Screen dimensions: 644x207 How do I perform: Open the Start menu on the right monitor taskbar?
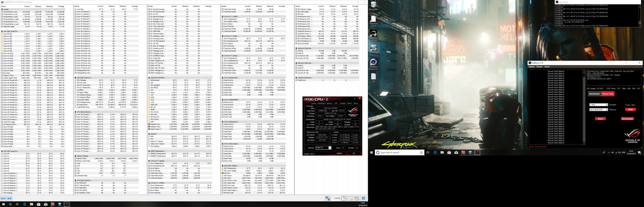[x=371, y=152]
